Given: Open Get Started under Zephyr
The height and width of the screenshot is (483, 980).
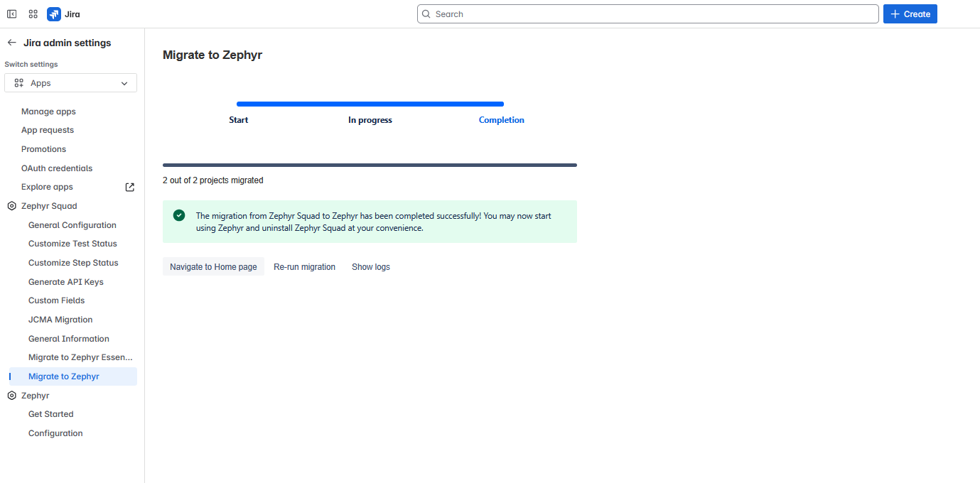Looking at the screenshot, I should (x=50, y=413).
